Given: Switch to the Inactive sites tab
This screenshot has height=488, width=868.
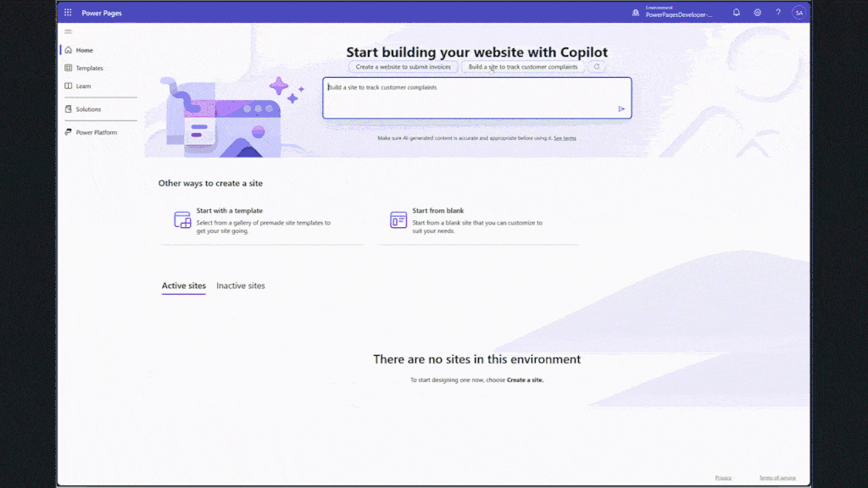Looking at the screenshot, I should 241,286.
